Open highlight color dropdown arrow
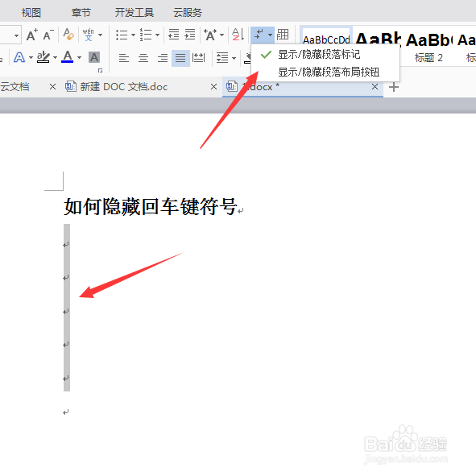Image resolution: width=476 pixels, height=476 pixels. pyautogui.click(x=55, y=57)
